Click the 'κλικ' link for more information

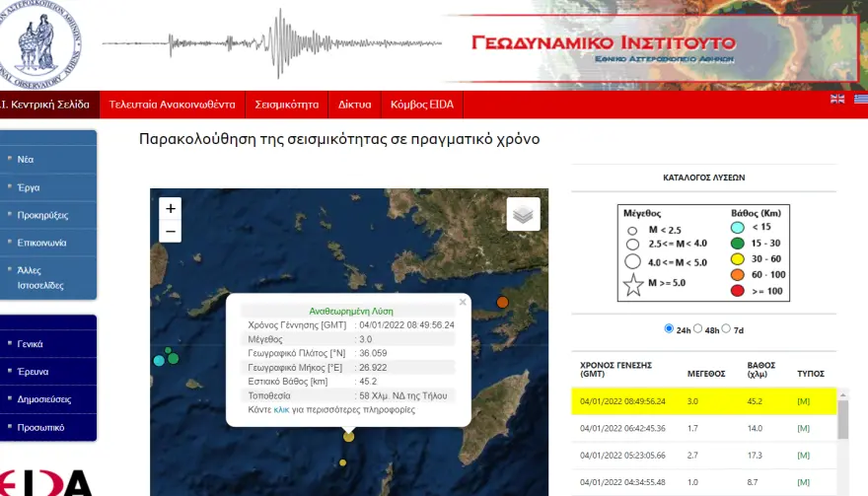[282, 408]
